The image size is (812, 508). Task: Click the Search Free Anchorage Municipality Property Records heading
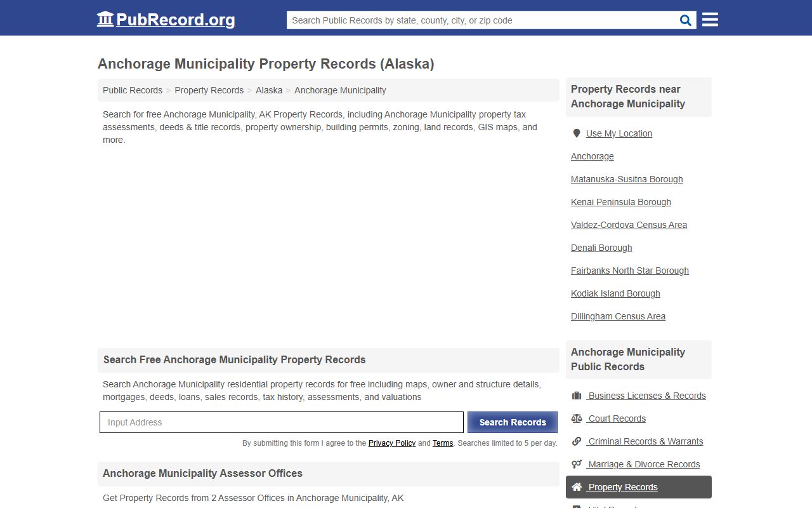(x=235, y=359)
